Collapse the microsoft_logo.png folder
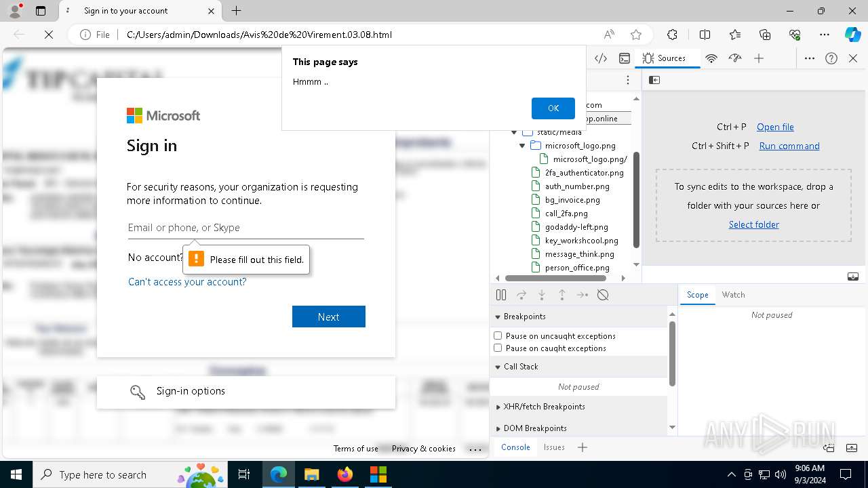Image resolution: width=868 pixels, height=488 pixels. (522, 146)
